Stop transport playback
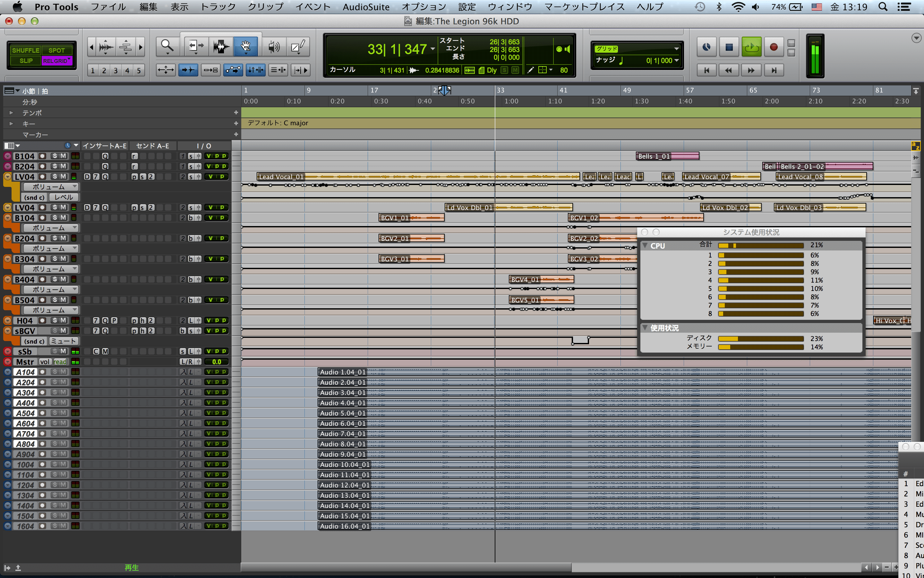The height and width of the screenshot is (578, 924). [x=729, y=47]
